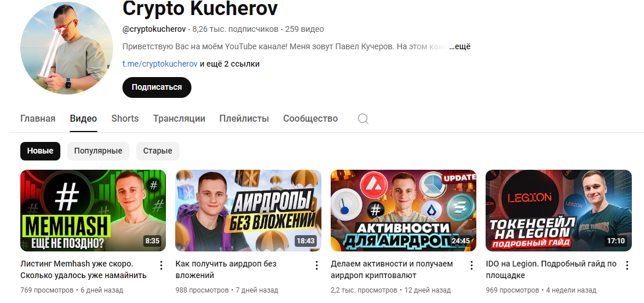Open three-dot menu for airdrop without investments video
The height and width of the screenshot is (303, 644).
316,265
